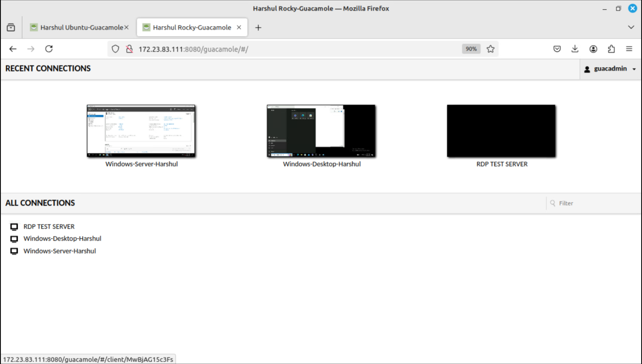Viewport: 642px width, 364px height.
Task: Open the Firefox account icon
Action: click(593, 49)
